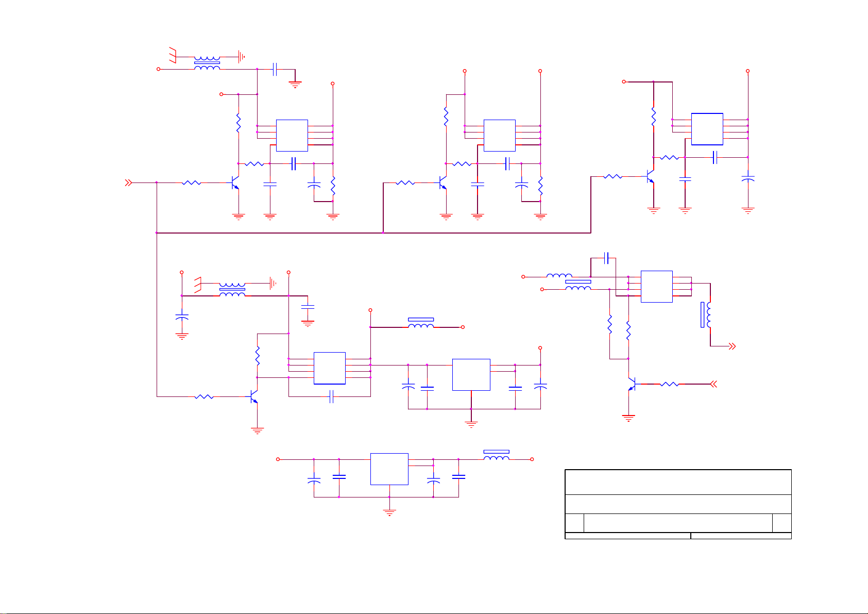Select the IC block in top-left circuit
Screen dimensions: 868x614
(x=292, y=136)
